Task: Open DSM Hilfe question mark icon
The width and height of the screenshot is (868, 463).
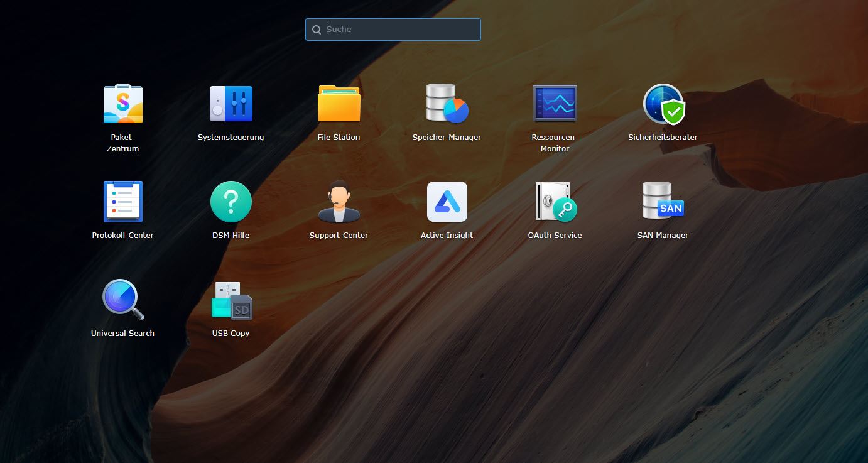Action: [x=231, y=202]
